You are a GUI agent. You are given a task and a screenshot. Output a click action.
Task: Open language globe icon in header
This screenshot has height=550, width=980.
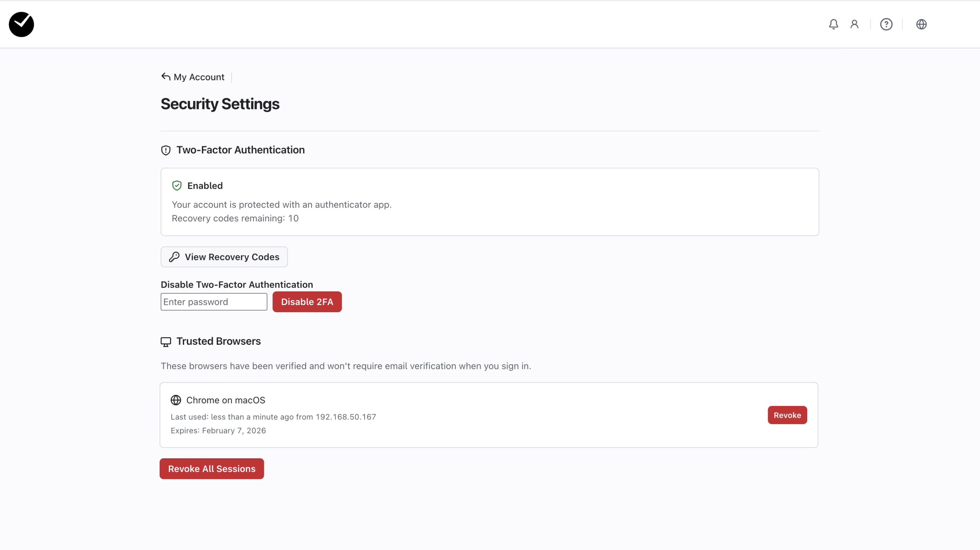coord(921,24)
